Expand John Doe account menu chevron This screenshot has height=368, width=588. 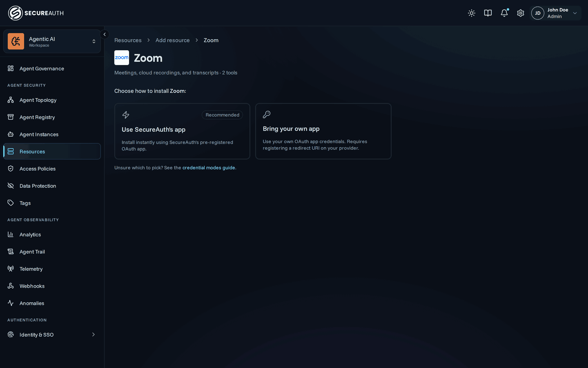tap(575, 13)
